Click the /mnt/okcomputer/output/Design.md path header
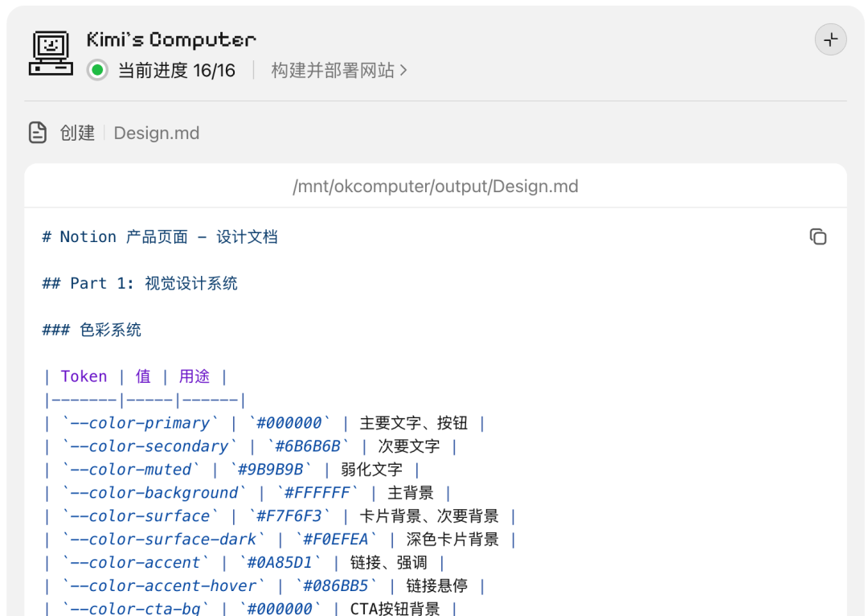The width and height of the screenshot is (868, 616). click(x=436, y=187)
